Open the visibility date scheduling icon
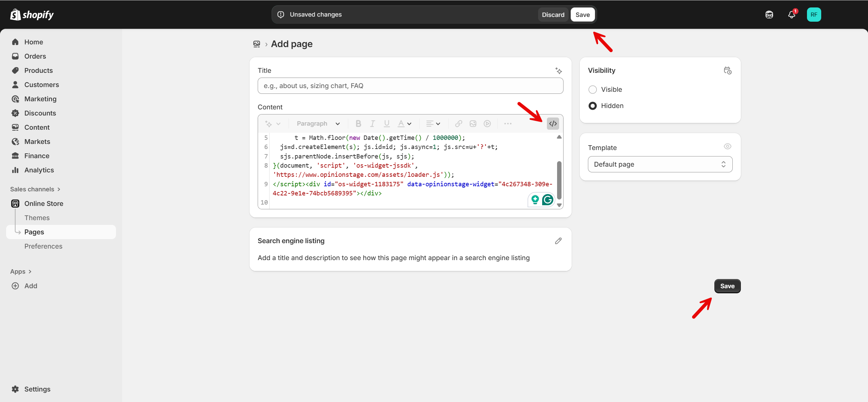 [727, 70]
